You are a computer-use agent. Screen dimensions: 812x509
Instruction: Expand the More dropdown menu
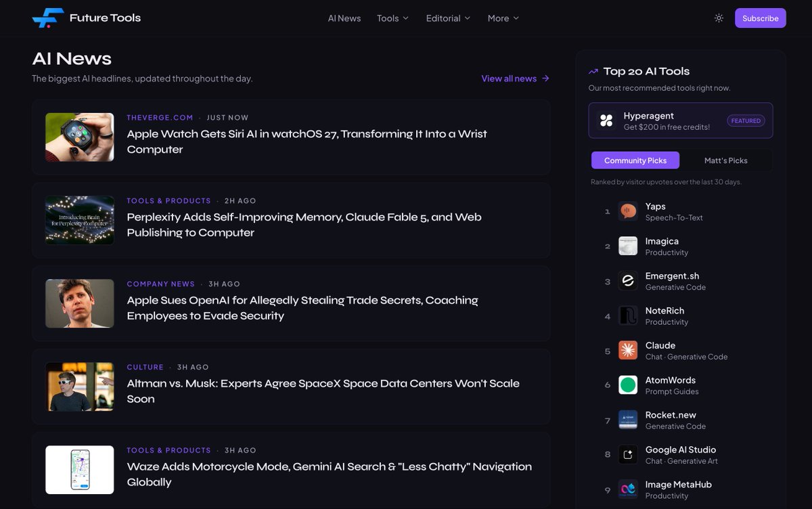tap(503, 18)
